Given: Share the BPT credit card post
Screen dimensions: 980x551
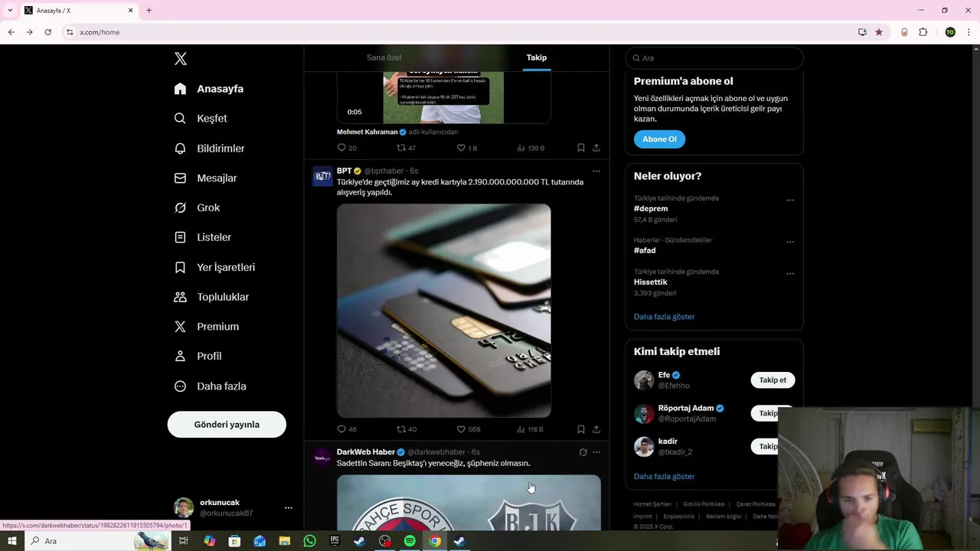Looking at the screenshot, I should click(x=596, y=429).
